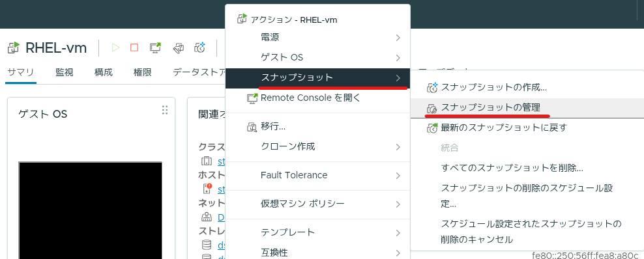
Task: Choose 移行... from the actions menu
Action: point(317,127)
